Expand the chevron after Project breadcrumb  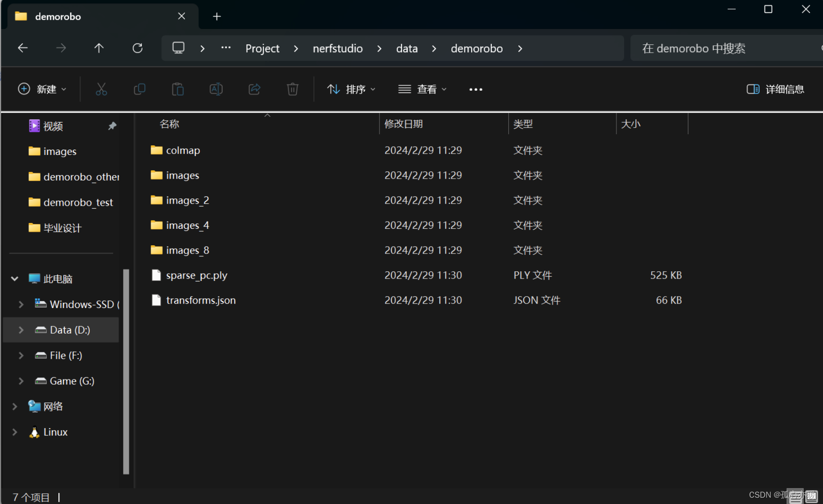[x=296, y=48]
